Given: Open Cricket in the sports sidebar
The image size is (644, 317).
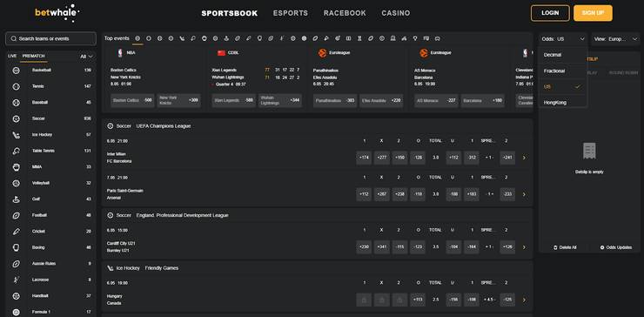Looking at the screenshot, I should click(51, 232).
